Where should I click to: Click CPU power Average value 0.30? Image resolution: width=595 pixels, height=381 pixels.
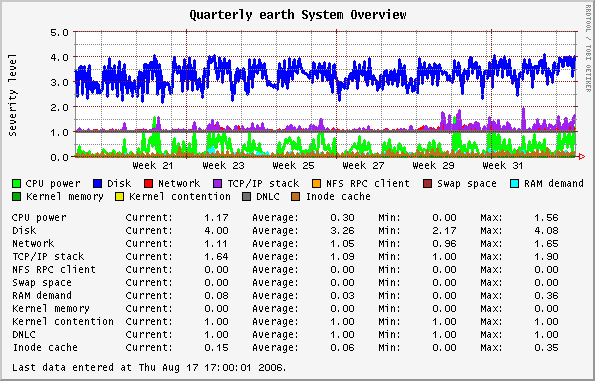[x=342, y=218]
